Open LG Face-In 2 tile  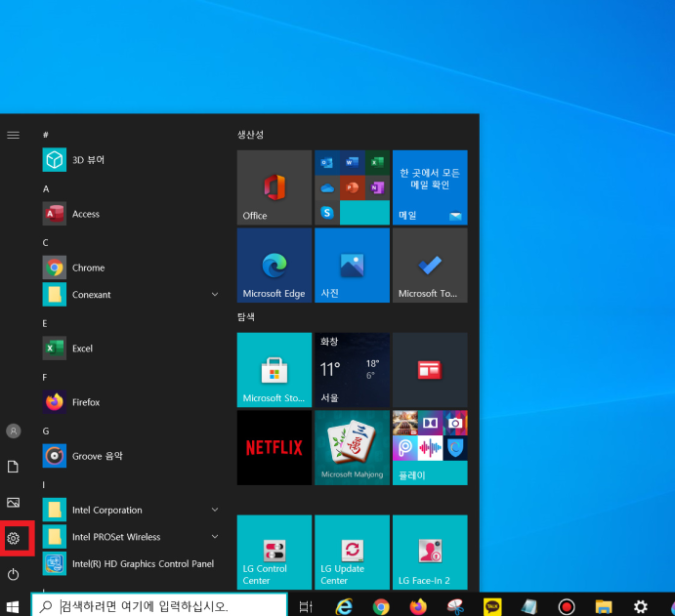point(430,553)
